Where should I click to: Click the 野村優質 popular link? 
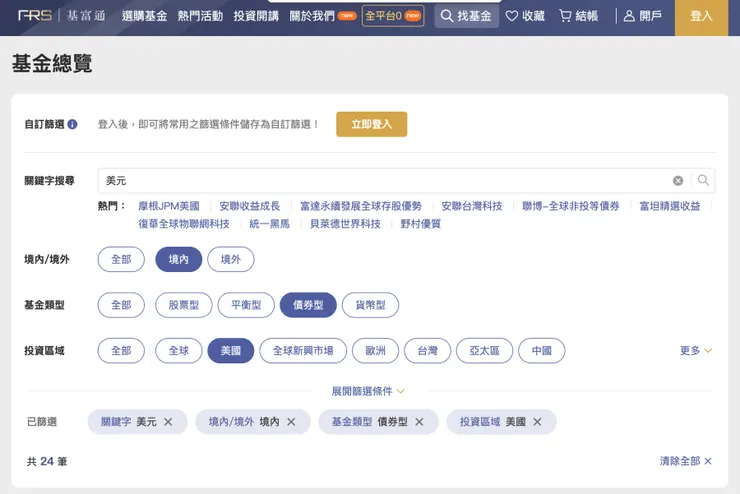point(420,224)
